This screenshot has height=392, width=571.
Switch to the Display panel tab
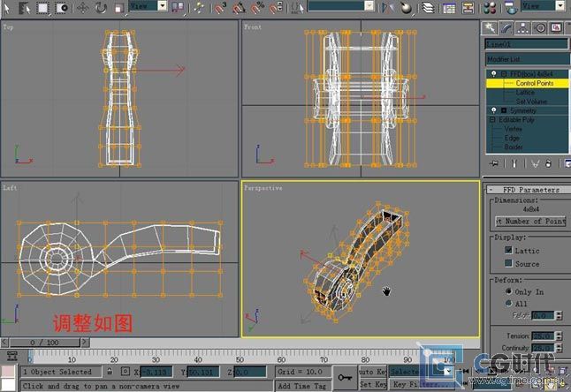557,28
